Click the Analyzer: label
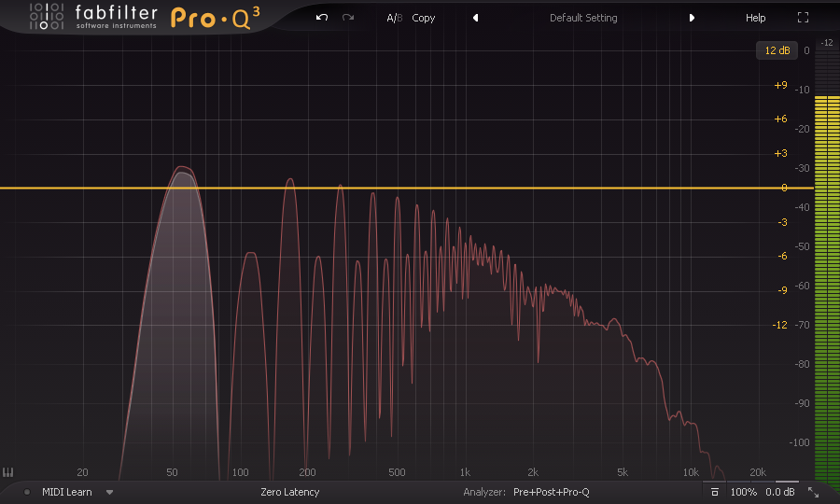 click(484, 492)
